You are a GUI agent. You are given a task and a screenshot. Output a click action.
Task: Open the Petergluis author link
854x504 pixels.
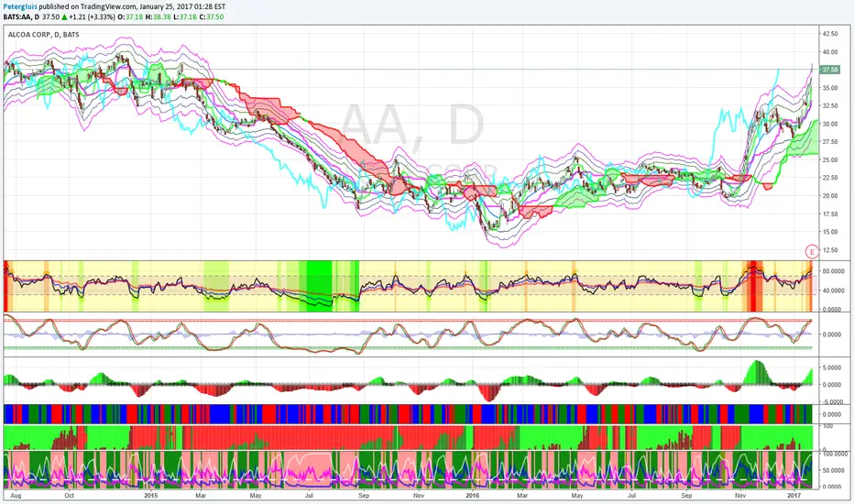20,7
